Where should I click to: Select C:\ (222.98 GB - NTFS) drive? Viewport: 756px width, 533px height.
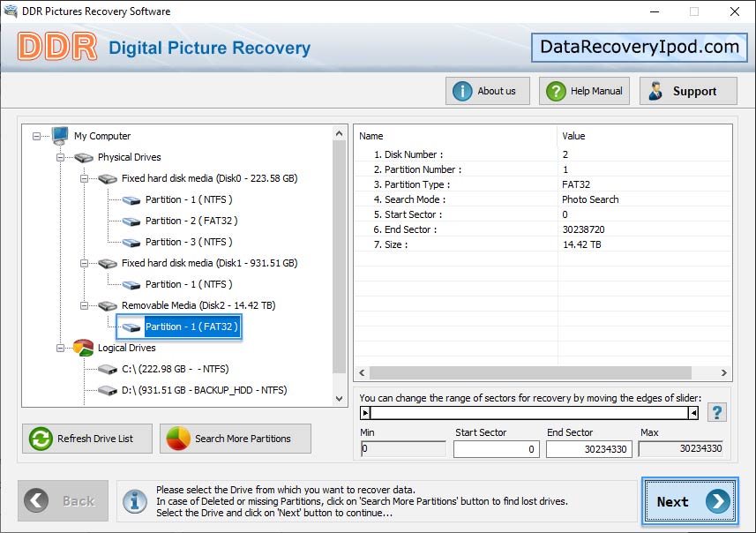click(x=175, y=369)
